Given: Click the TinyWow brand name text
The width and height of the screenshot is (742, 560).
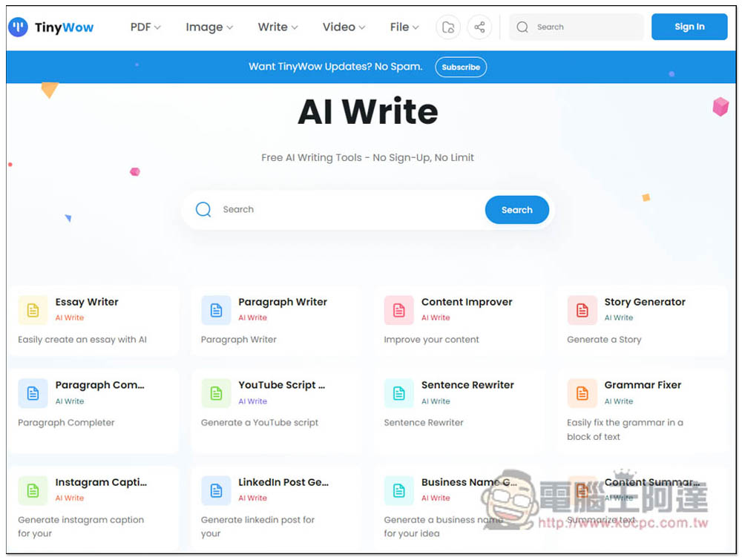Looking at the screenshot, I should coord(64,27).
